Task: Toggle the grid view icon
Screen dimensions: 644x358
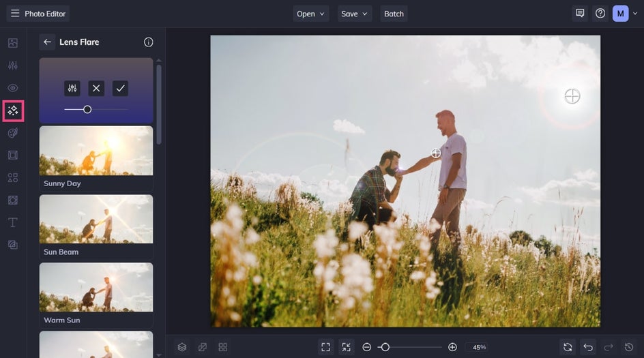Action: pyautogui.click(x=223, y=347)
